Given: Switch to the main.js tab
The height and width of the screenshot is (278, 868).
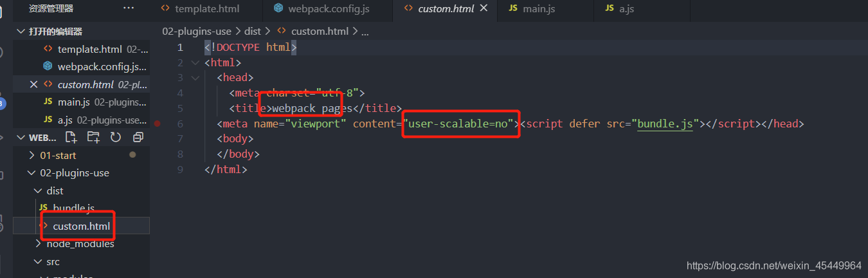Looking at the screenshot, I should 545,8.
